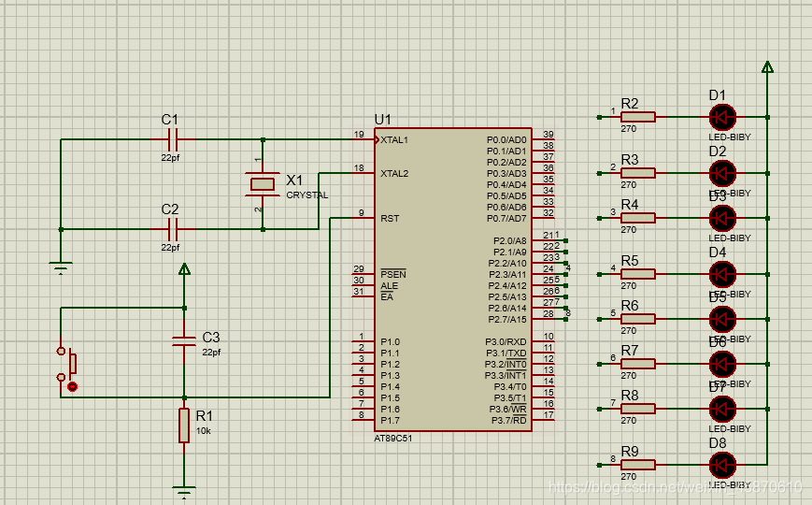Select LED D1
The image size is (812, 505).
point(722,117)
